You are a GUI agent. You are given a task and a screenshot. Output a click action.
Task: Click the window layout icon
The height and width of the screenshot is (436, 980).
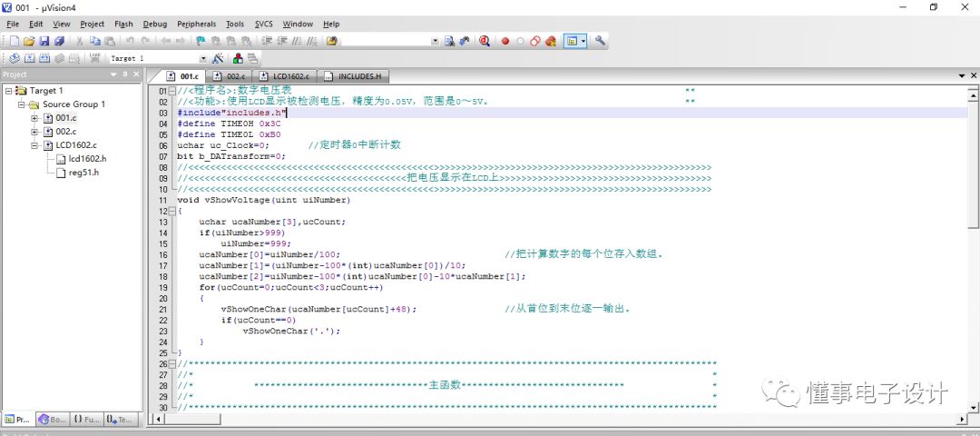point(572,41)
